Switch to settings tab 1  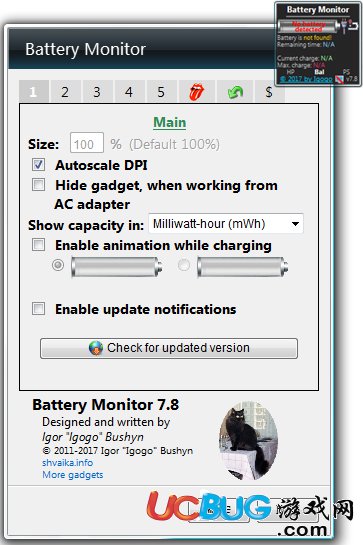[x=33, y=92]
